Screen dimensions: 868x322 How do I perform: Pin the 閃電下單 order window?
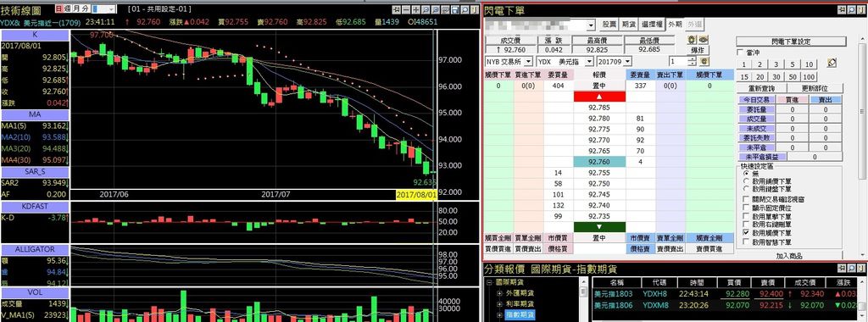pyautogui.click(x=842, y=10)
